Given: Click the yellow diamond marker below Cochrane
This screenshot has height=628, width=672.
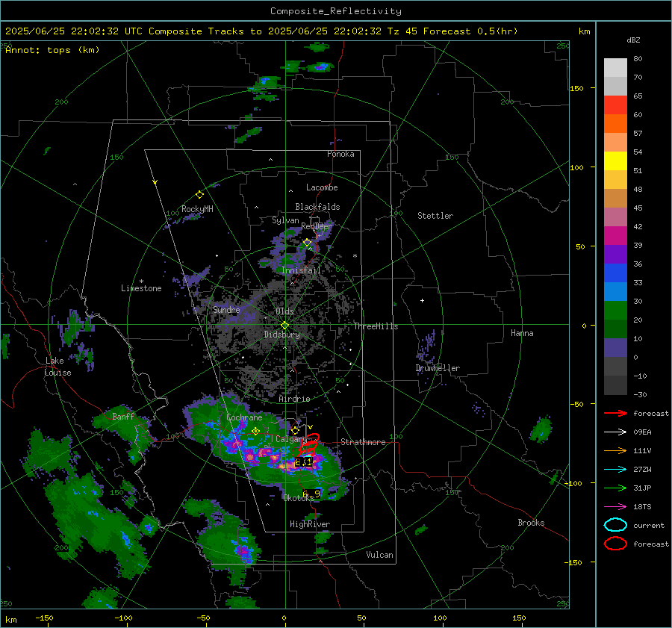Looking at the screenshot, I should coord(255,432).
